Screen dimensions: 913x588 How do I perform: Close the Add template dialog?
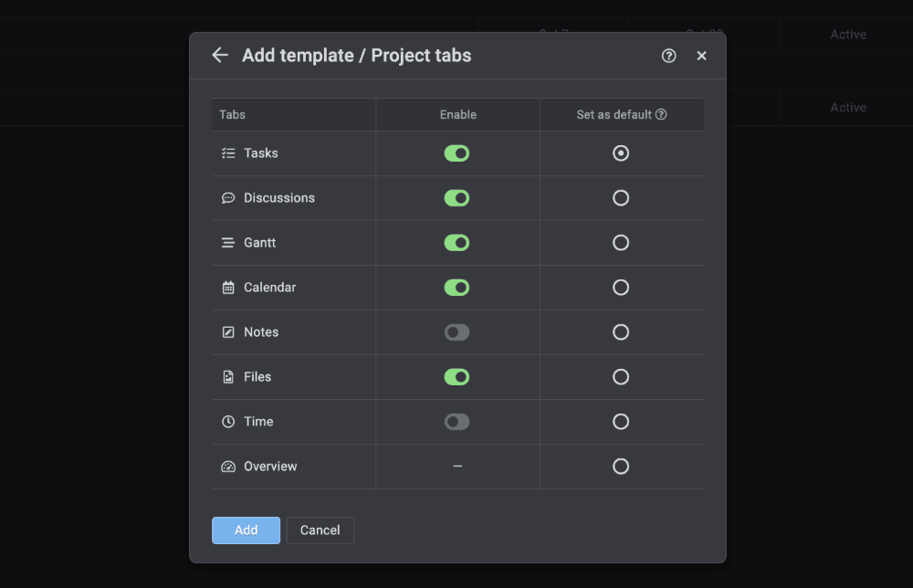coord(701,56)
